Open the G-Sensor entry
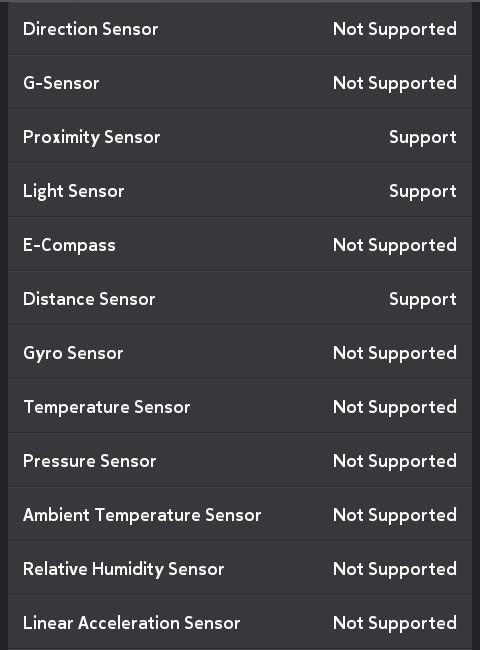 (240, 82)
